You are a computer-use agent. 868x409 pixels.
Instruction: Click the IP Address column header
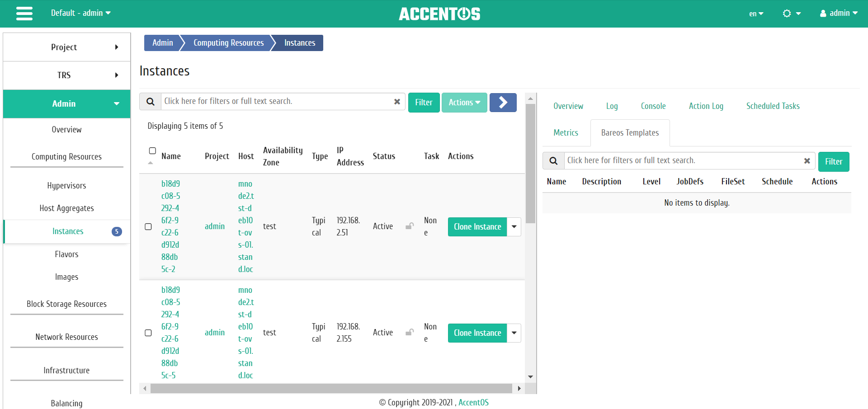(350, 156)
